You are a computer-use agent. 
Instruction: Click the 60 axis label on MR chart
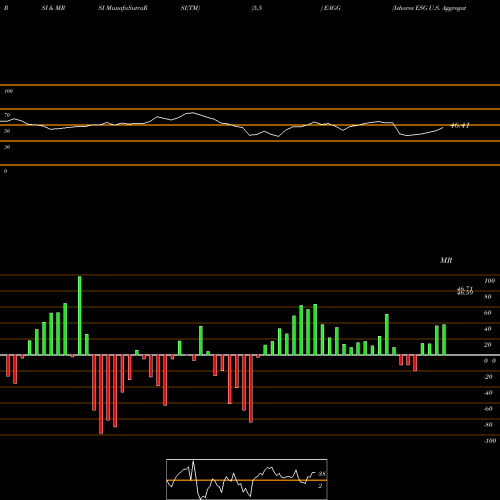[x=488, y=313]
